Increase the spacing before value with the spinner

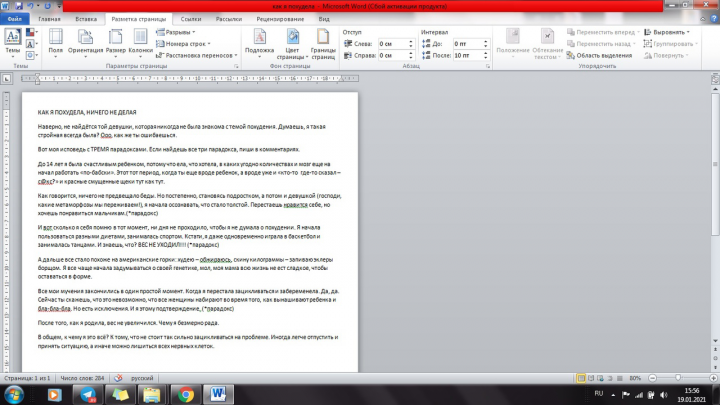[486, 41]
